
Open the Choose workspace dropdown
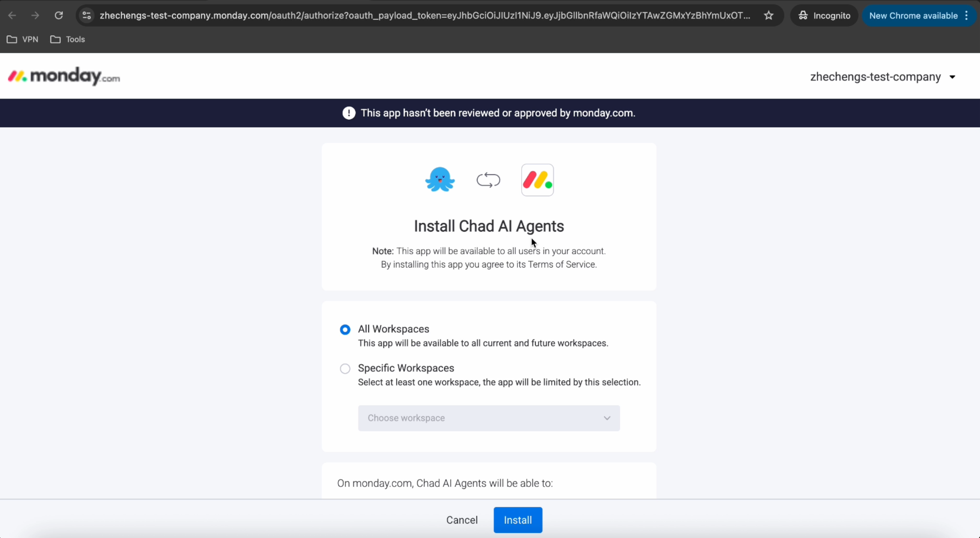click(489, 418)
